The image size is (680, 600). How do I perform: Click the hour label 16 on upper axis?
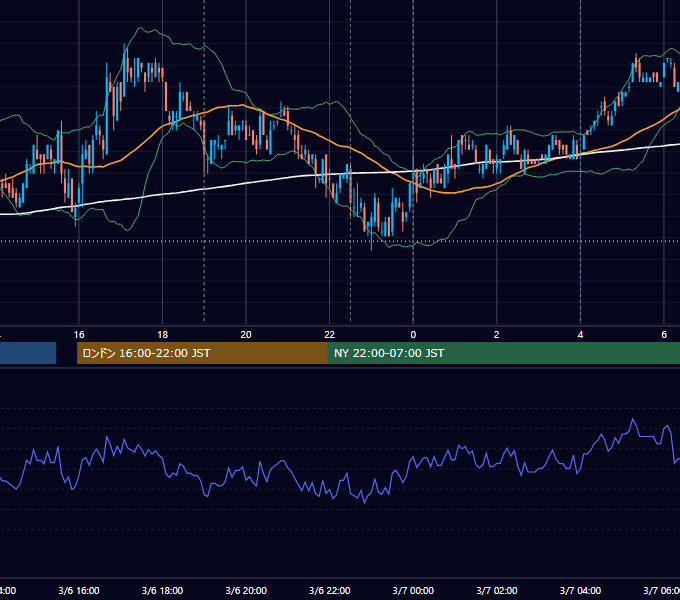(x=79, y=335)
